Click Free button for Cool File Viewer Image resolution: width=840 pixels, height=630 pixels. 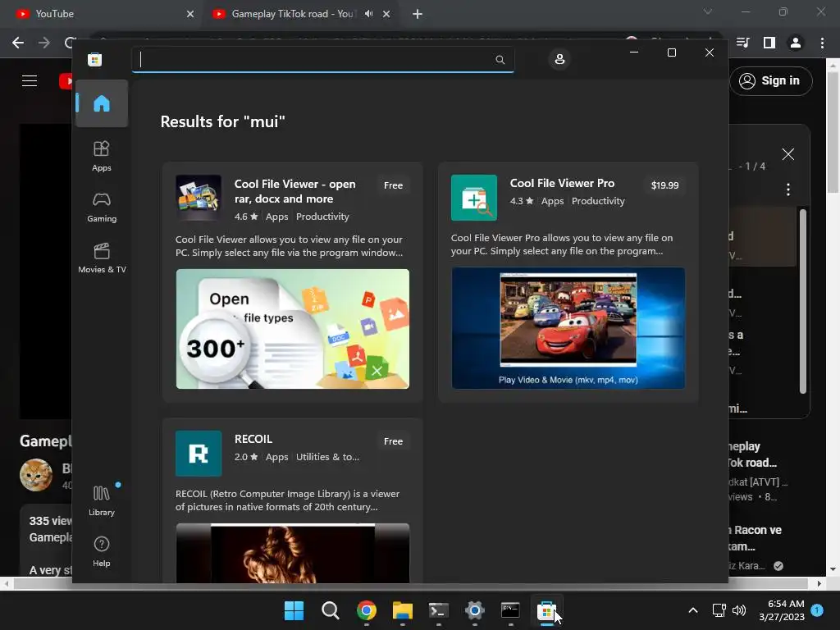pyautogui.click(x=393, y=185)
